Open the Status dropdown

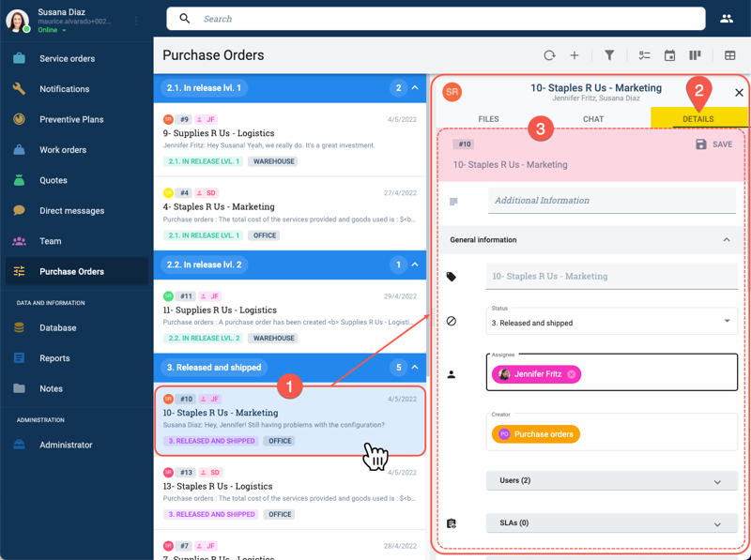(612, 321)
